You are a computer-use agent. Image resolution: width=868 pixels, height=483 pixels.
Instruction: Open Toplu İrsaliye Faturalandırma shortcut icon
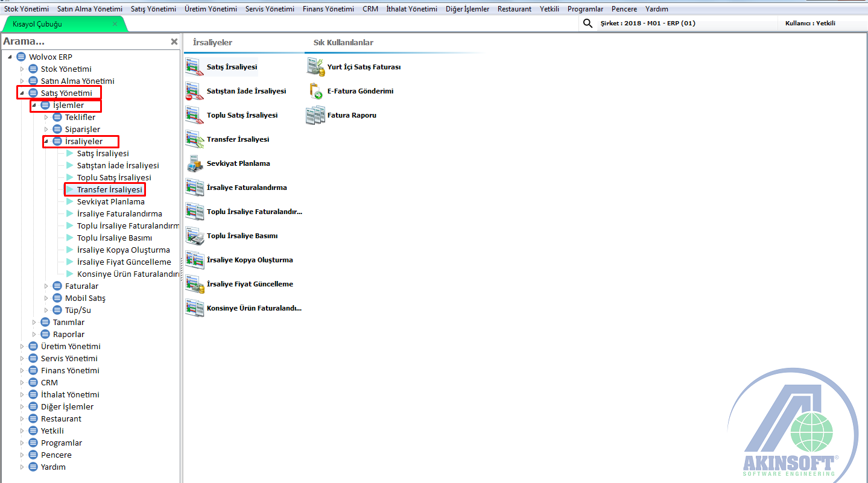(x=194, y=212)
